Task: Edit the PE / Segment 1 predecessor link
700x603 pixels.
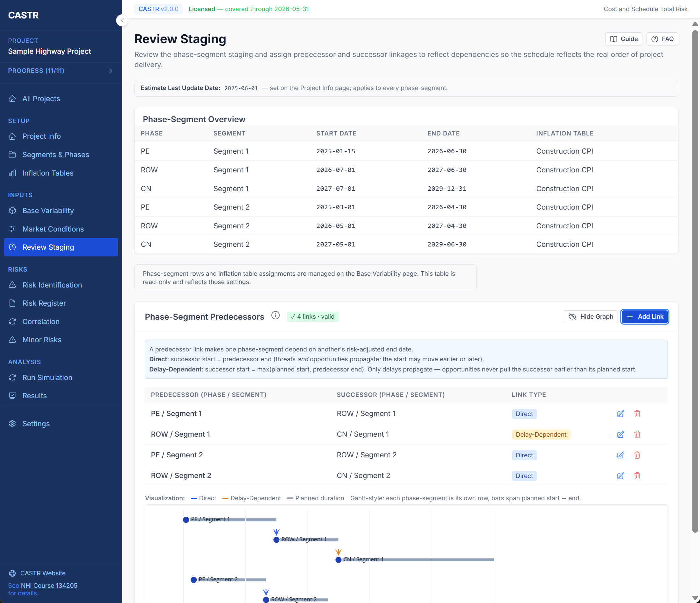Action: coord(620,413)
